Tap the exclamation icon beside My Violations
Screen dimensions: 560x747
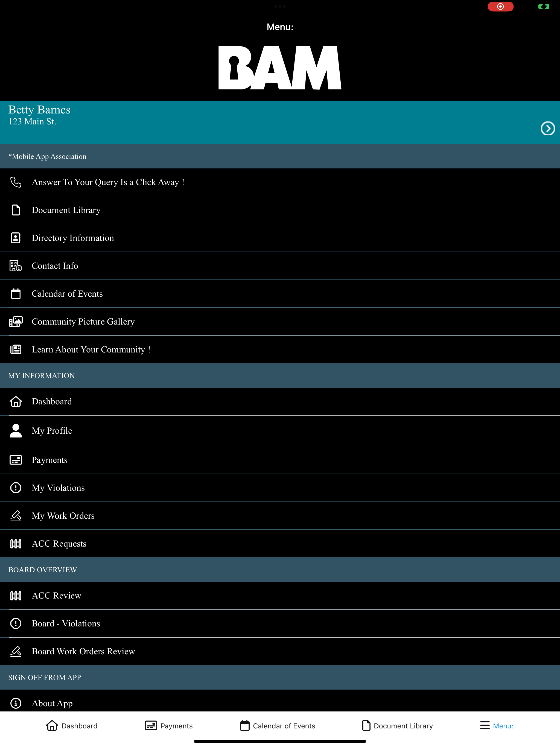(16, 488)
